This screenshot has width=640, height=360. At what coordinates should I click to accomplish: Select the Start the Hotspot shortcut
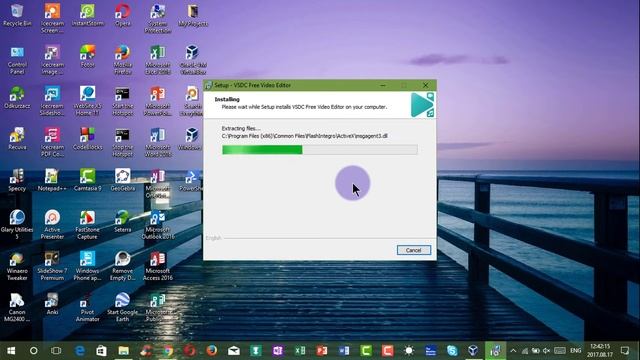(x=122, y=101)
